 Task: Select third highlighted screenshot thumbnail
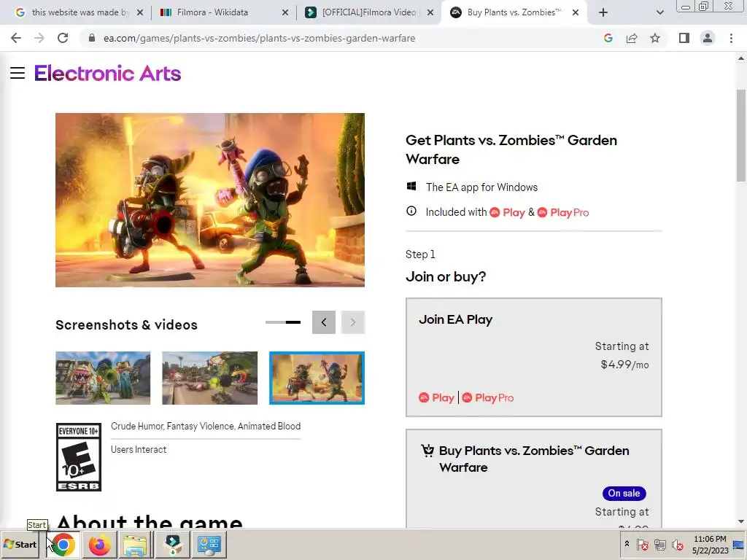317,378
